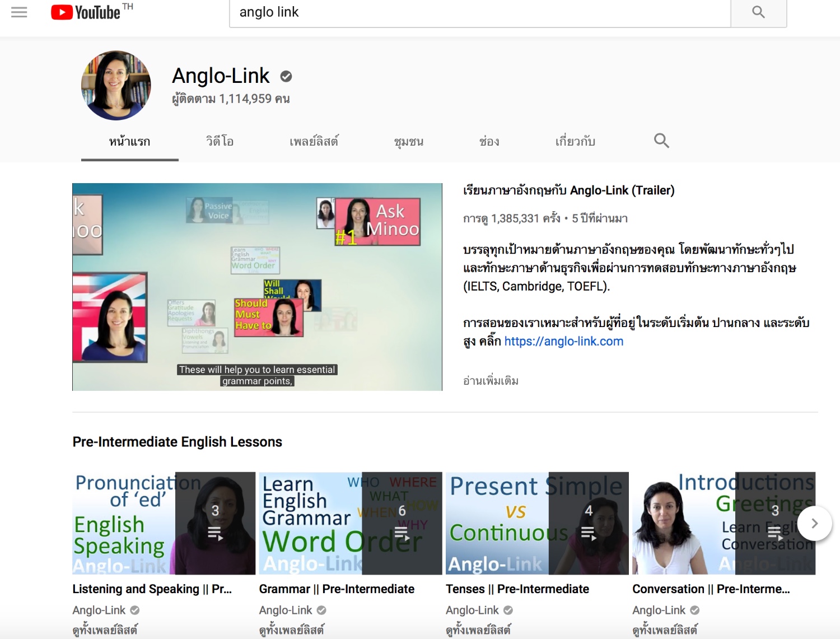Image resolution: width=840 pixels, height=639 pixels.
Task: Focus the search box containing anglo link
Action: 480,12
